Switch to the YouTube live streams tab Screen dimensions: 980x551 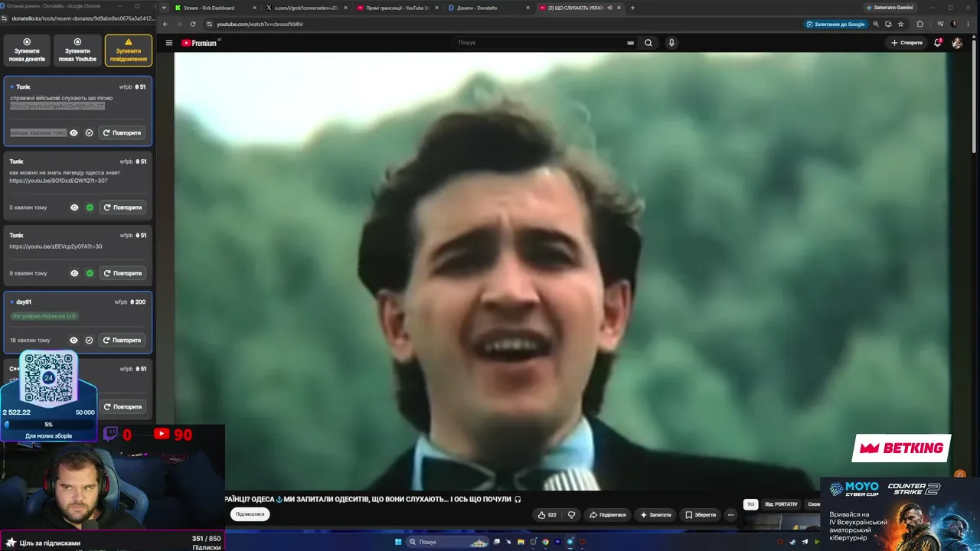(397, 8)
